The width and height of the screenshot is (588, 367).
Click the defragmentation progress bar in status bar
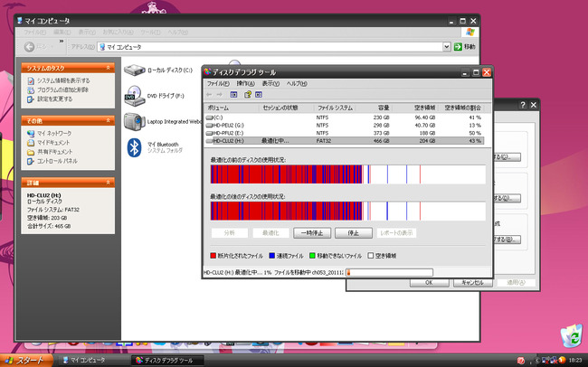tap(389, 272)
